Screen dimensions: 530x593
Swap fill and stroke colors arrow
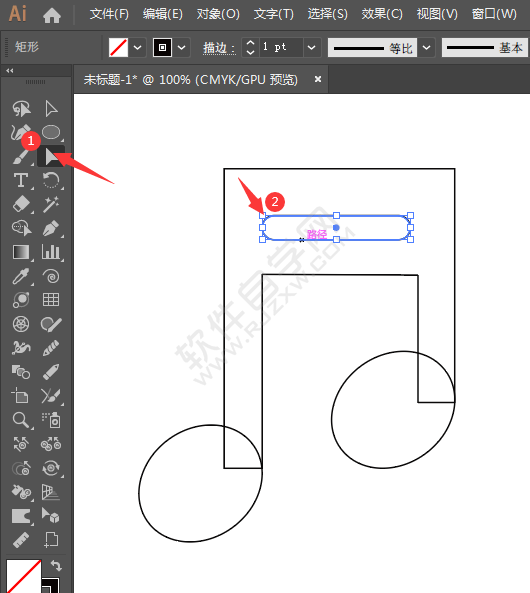pyautogui.click(x=56, y=566)
